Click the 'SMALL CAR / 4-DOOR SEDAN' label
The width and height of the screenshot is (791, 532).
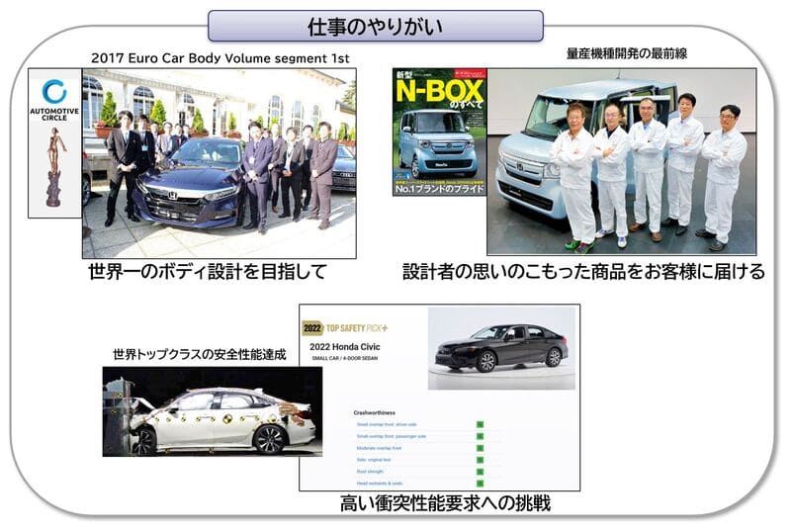tap(344, 358)
